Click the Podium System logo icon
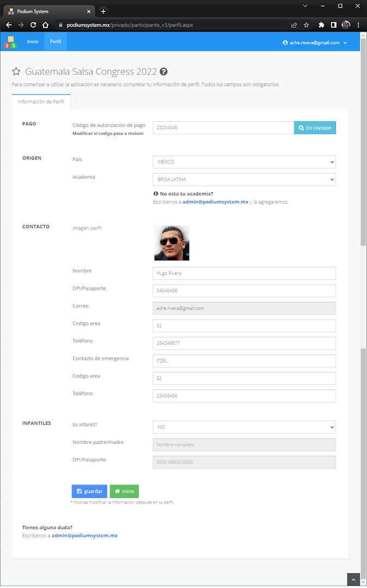This screenshot has height=588, width=367. point(10,42)
